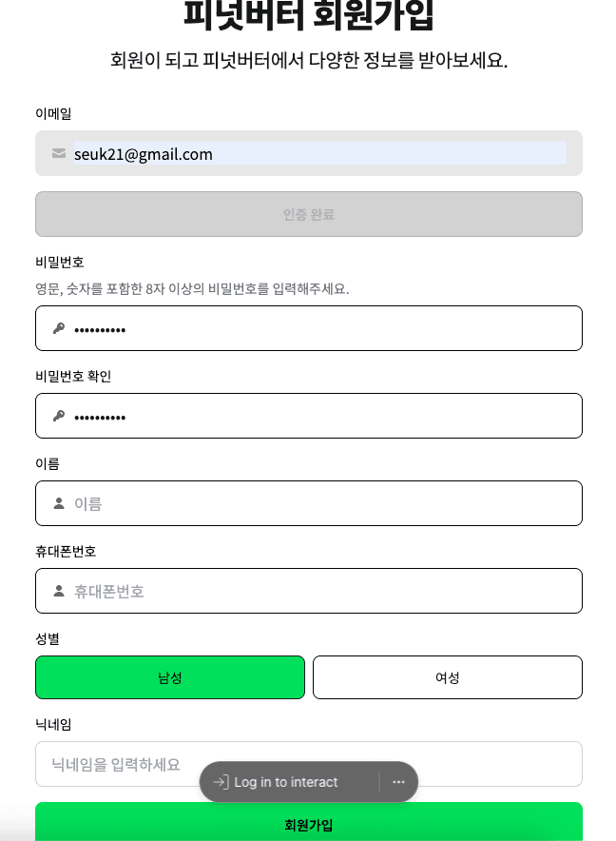Click the key icon in 비밀번호 확인 field

(59, 416)
